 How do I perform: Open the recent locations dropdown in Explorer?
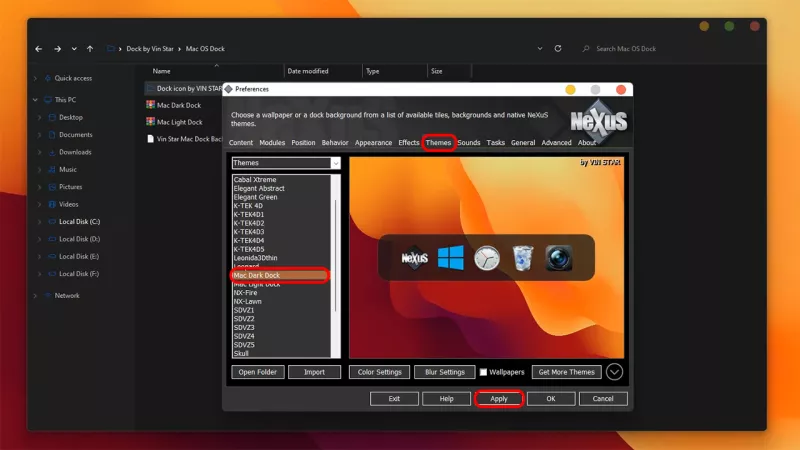point(74,49)
